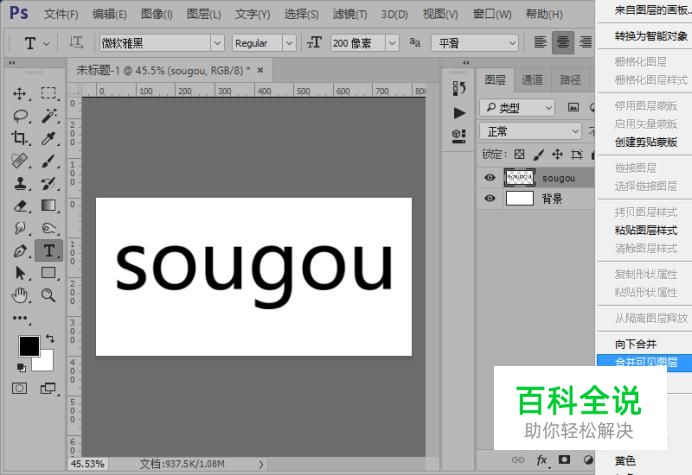Toggle lock transparent pixels
The image size is (692, 475).
[x=519, y=154]
